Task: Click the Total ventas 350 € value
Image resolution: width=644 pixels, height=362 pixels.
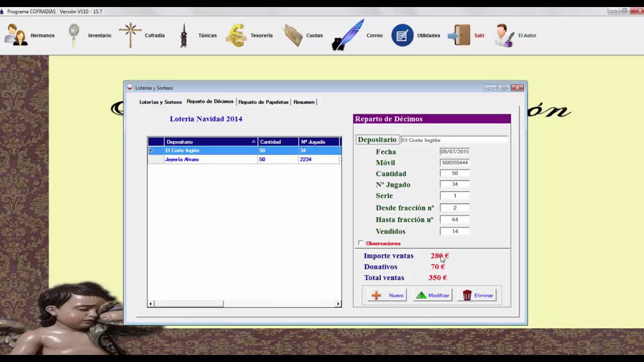Action: tap(438, 278)
